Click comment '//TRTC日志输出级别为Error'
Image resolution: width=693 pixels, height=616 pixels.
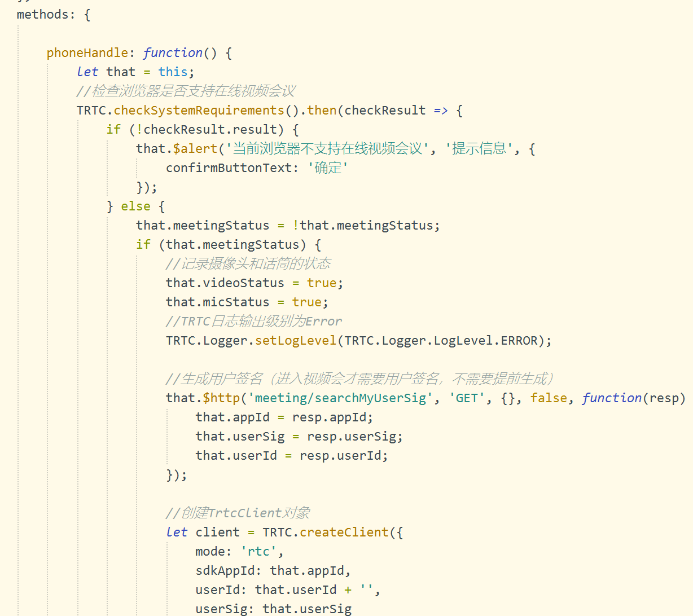pos(254,322)
